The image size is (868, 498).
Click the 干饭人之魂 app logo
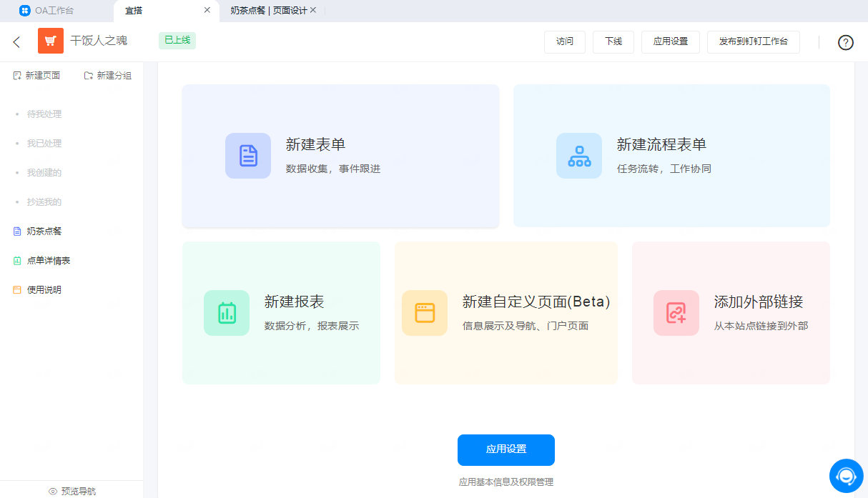tap(50, 41)
